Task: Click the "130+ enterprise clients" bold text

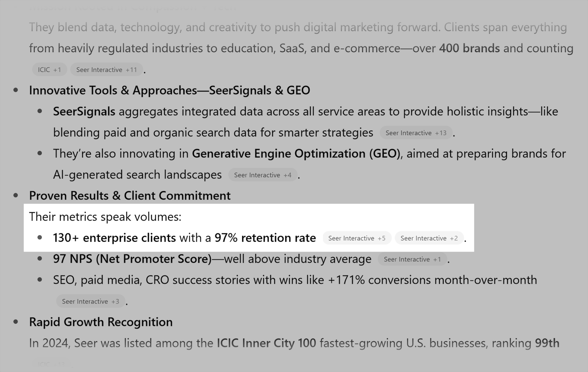Action: click(x=114, y=238)
